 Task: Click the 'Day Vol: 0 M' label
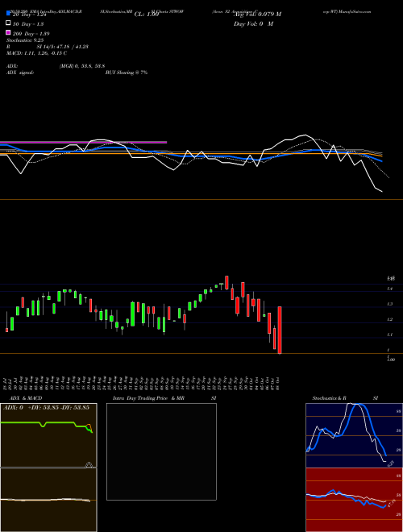tap(253, 24)
